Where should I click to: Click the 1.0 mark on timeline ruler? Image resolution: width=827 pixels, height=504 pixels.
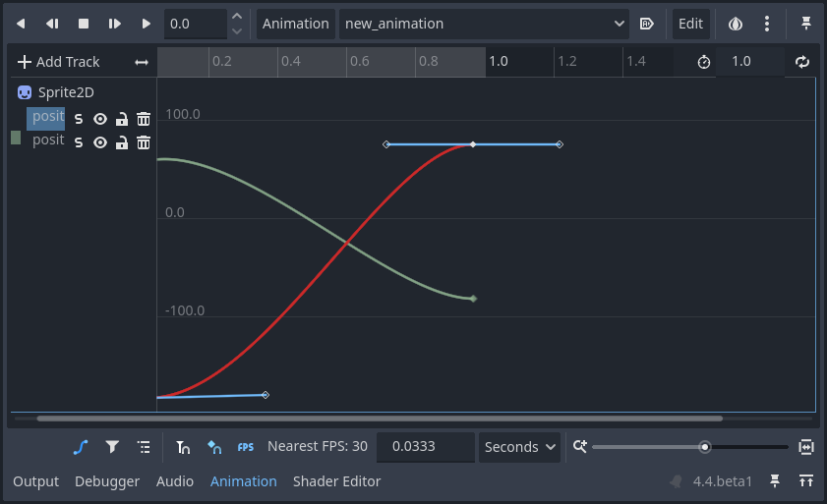(x=498, y=61)
